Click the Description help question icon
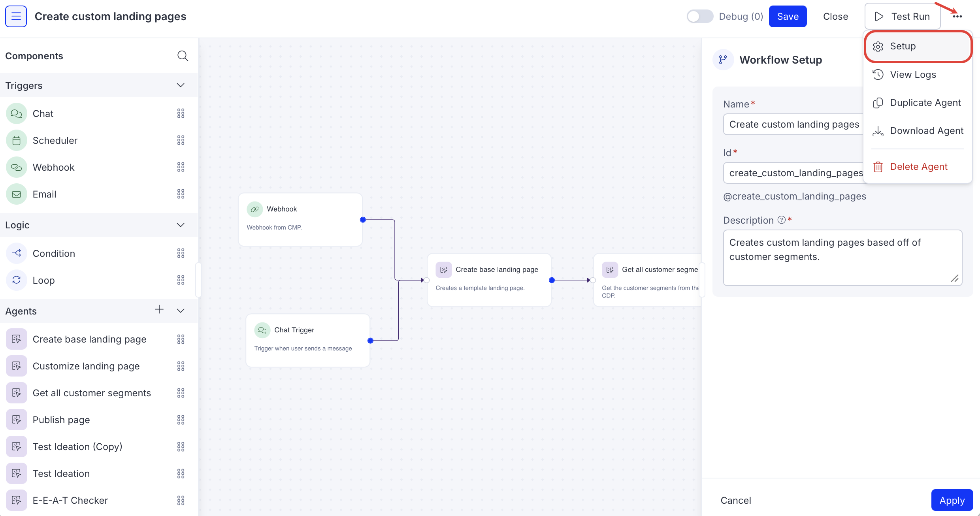This screenshot has height=516, width=980. [781, 220]
